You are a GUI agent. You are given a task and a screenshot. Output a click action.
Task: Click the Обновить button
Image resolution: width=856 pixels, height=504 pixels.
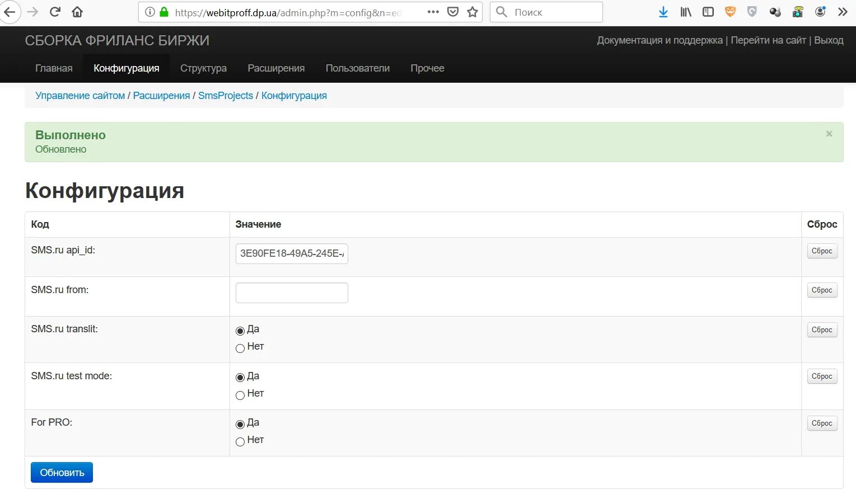(x=62, y=472)
